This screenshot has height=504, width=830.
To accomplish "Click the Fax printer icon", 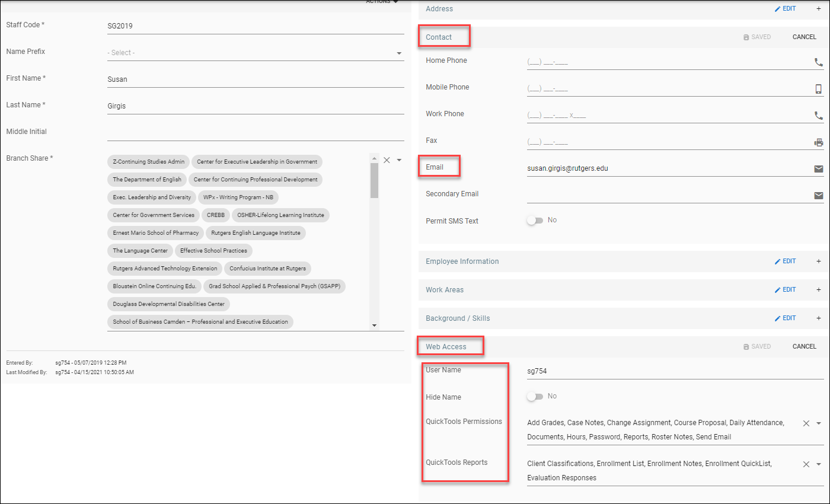I will tap(819, 142).
